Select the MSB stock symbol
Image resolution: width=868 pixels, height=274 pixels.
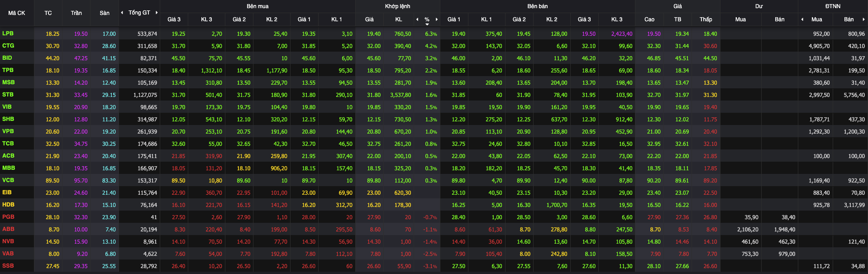(x=9, y=82)
